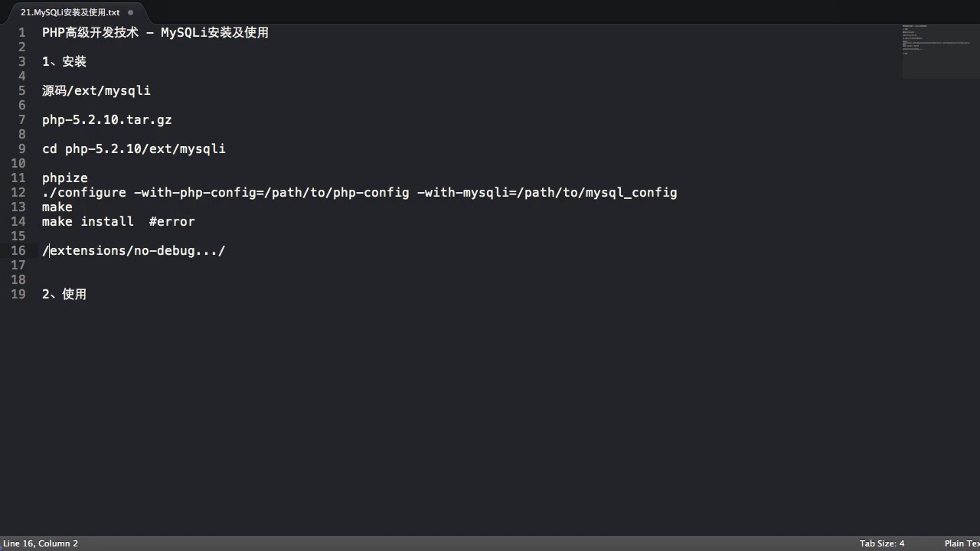This screenshot has width=980, height=551.
Task: Click the "cd php-5.2.10/ext/mysqli" line
Action: (134, 148)
